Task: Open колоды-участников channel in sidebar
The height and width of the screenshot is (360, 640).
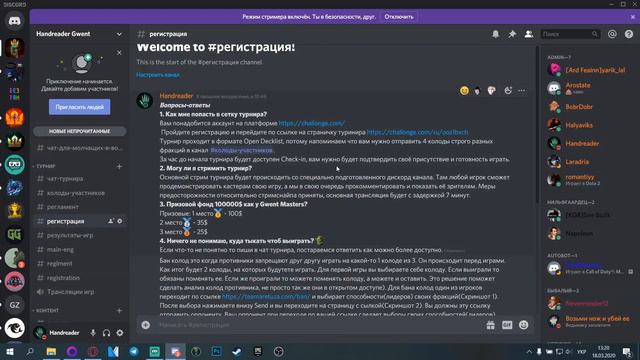Action: (79, 193)
